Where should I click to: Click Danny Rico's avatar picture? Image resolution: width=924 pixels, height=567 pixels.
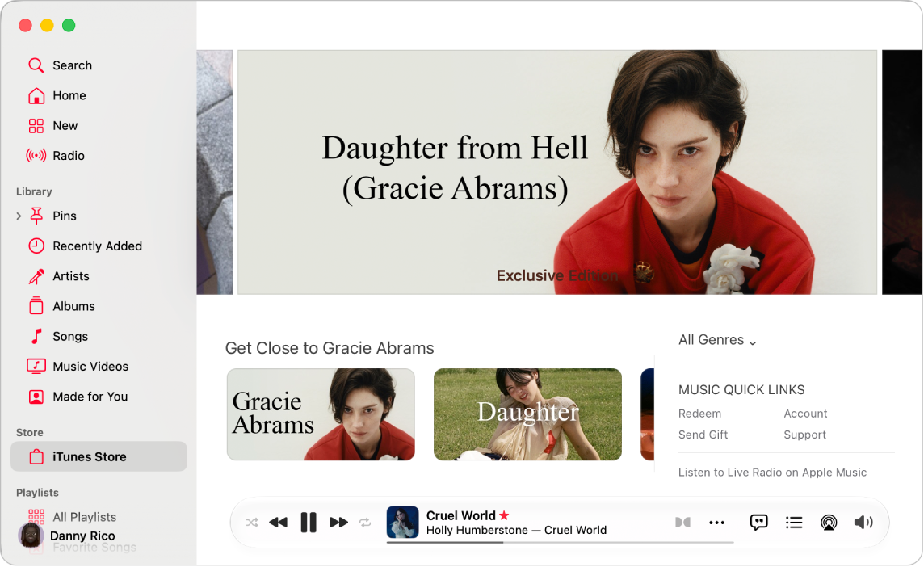coord(30,535)
